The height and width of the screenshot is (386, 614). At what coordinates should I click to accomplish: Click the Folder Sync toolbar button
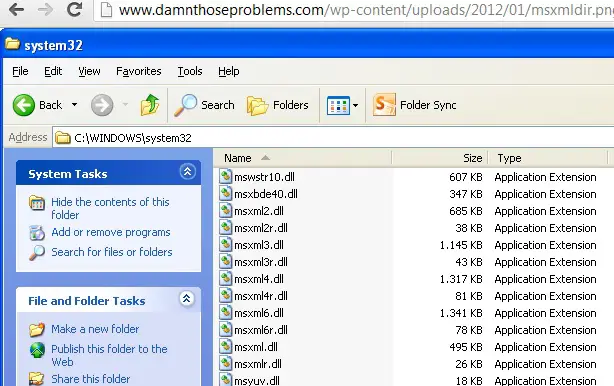tap(415, 105)
